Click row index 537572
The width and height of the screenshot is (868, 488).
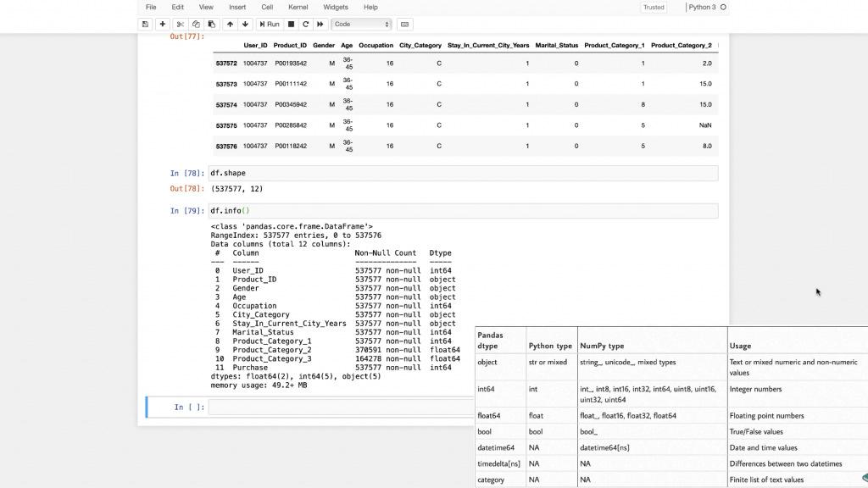[x=226, y=64]
